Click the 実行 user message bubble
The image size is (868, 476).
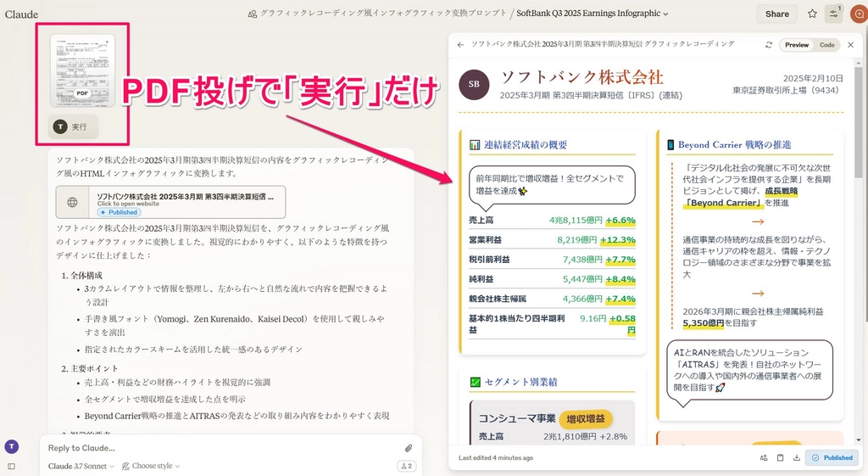(73, 127)
